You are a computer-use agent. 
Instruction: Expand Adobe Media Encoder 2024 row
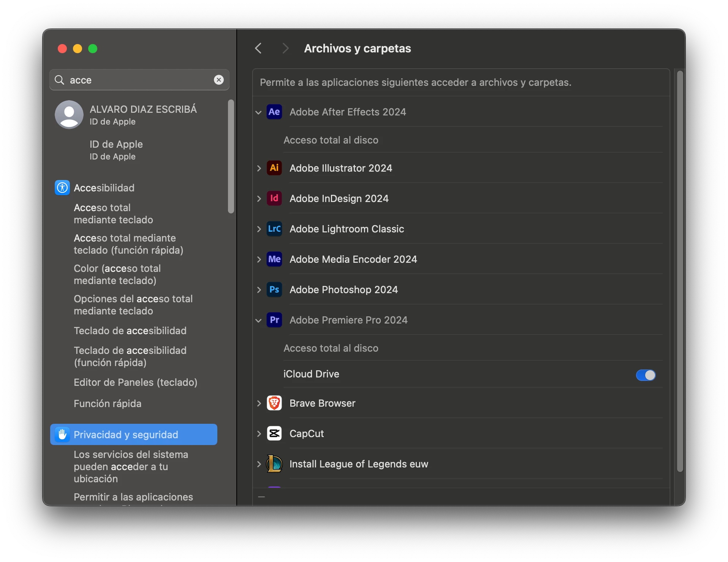(259, 259)
